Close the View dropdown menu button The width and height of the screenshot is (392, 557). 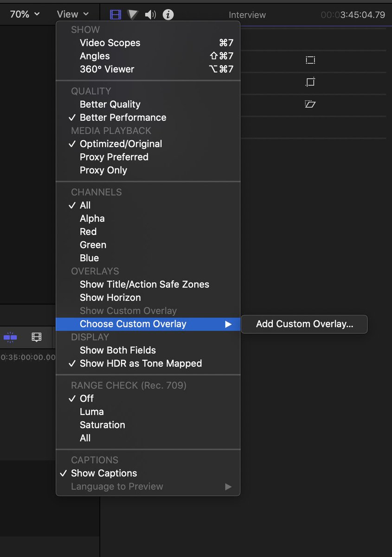(x=73, y=14)
